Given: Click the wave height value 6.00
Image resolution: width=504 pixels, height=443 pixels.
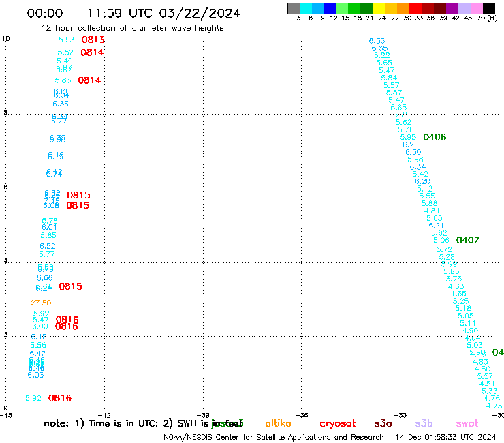Looking at the screenshot, I should pos(40,326).
